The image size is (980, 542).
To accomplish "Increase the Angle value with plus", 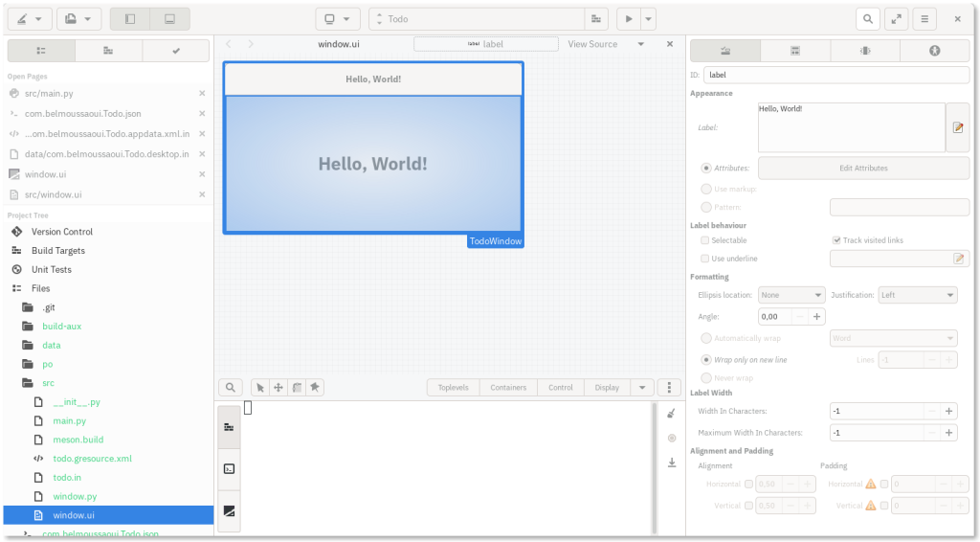I will coord(817,317).
